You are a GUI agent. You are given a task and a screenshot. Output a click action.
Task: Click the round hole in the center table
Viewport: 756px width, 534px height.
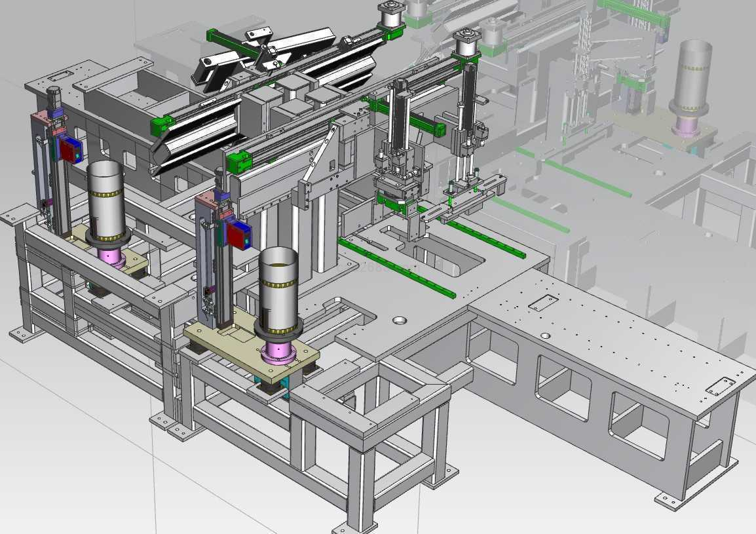pos(399,320)
